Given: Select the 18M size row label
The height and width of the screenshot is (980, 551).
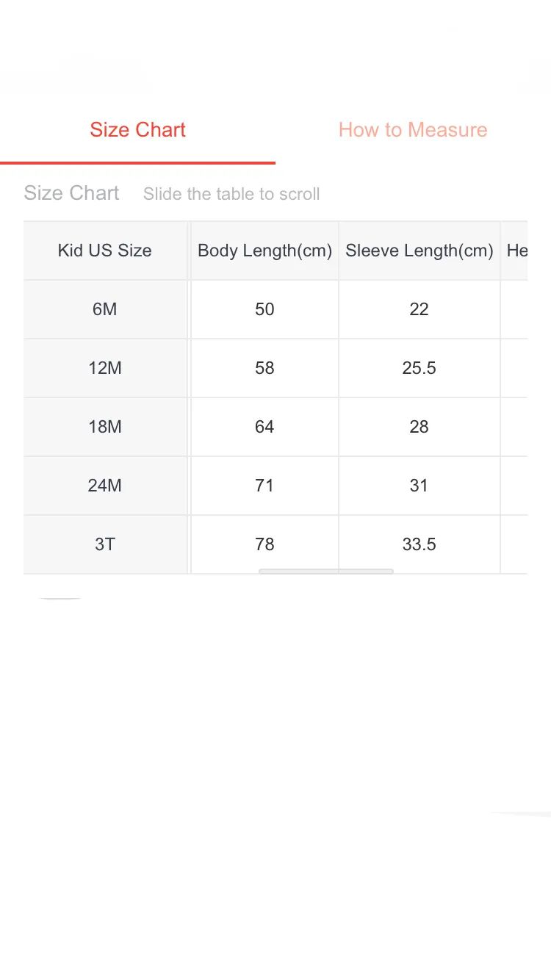Looking at the screenshot, I should tap(105, 427).
